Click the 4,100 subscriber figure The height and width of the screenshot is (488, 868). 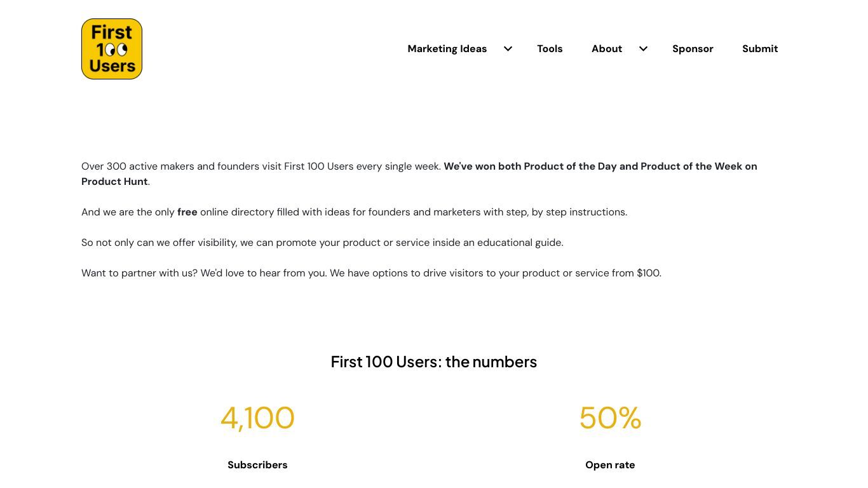click(x=257, y=418)
